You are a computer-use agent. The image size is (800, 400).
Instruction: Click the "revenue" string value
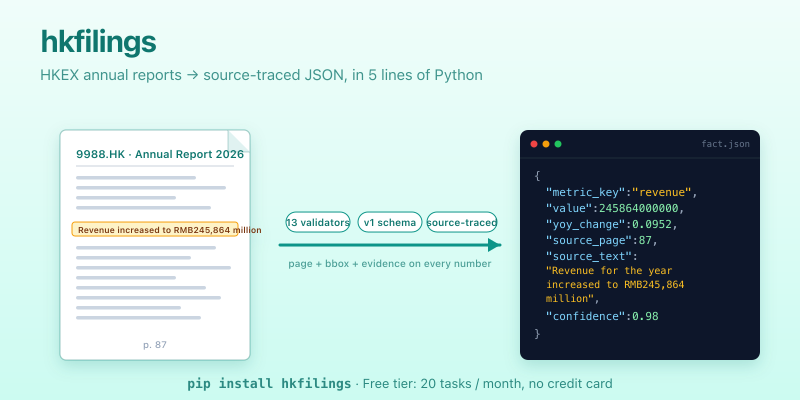pos(662,192)
